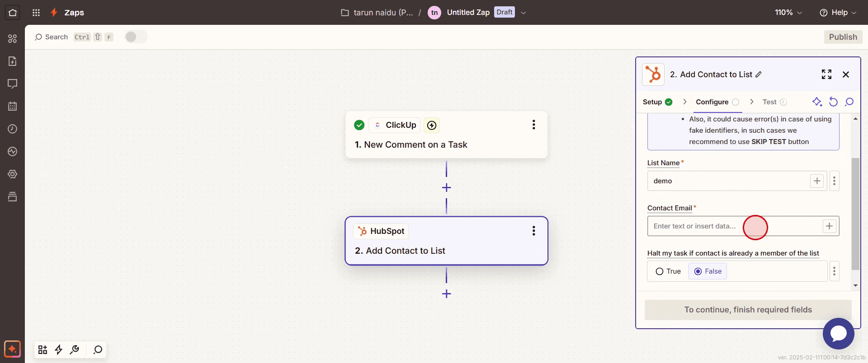
Task: Click the plus button in Contact Email field
Action: [x=829, y=226]
